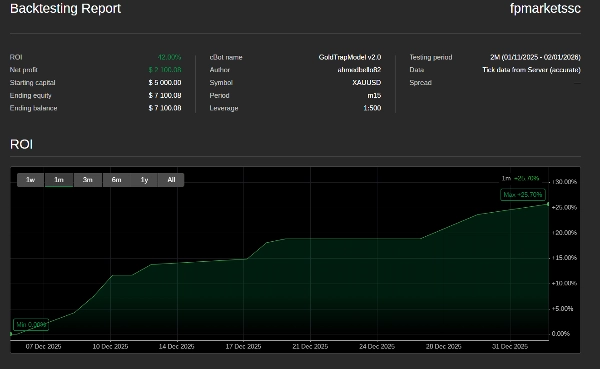The height and width of the screenshot is (369, 600).
Task: Click the Starting capital label
Action: pyautogui.click(x=33, y=83)
